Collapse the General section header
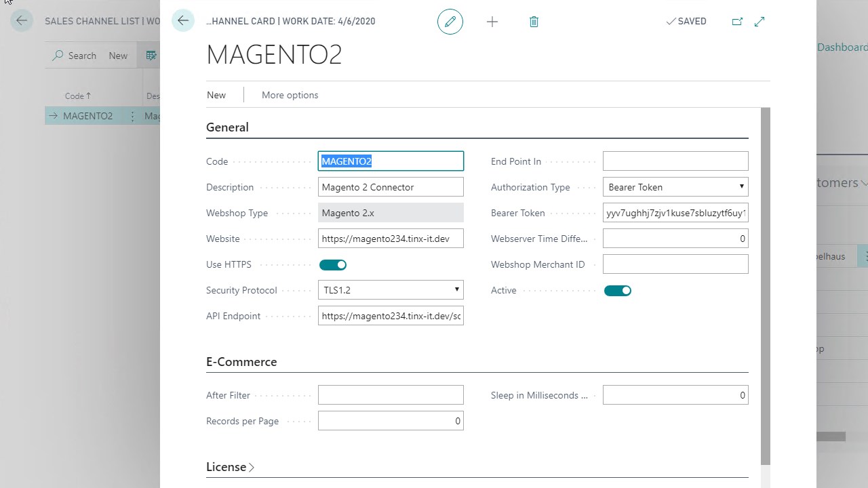 [227, 127]
